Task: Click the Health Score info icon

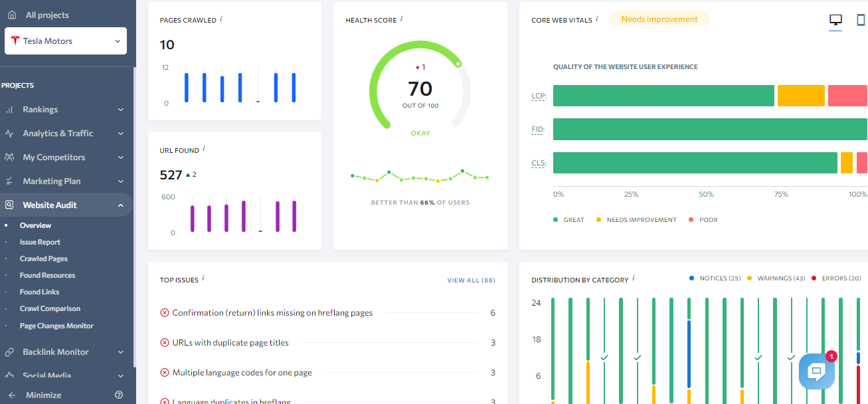Action: (x=401, y=19)
